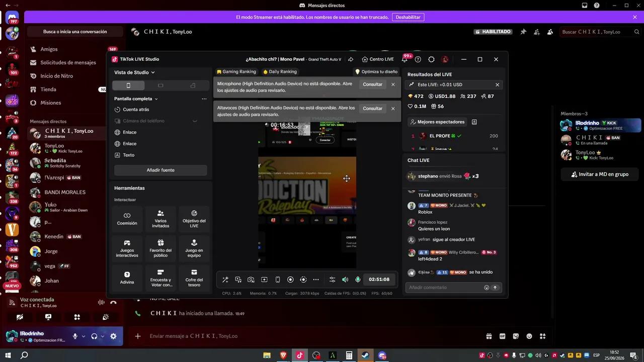
Task: Open emoji picker in the LIVE chat box
Action: tap(487, 288)
